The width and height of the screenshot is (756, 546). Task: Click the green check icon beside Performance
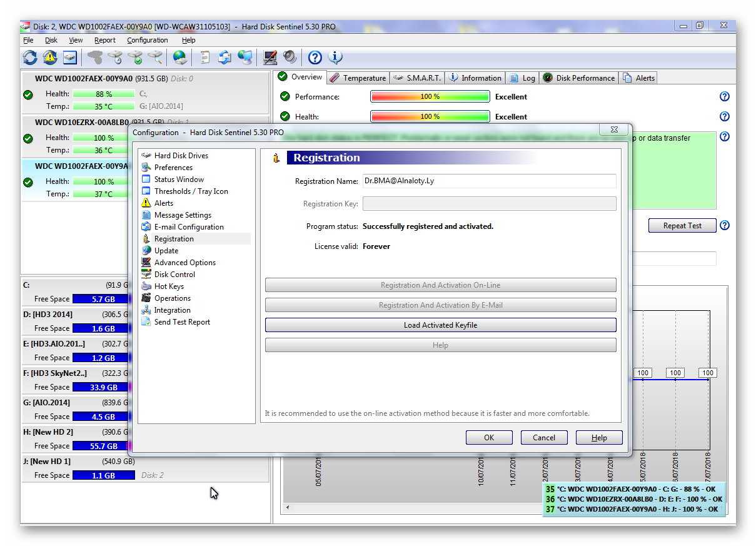tap(285, 96)
